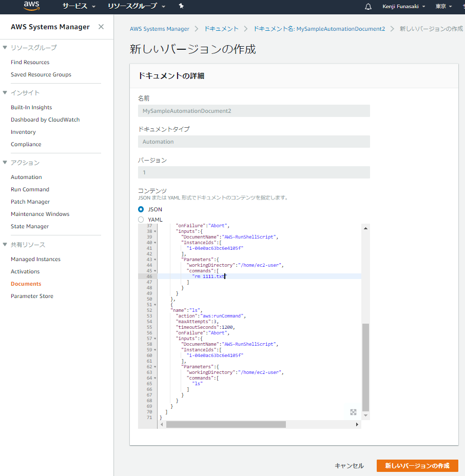
Task: Fold code at line 59 InstanceIds arrow
Action: [155, 350]
